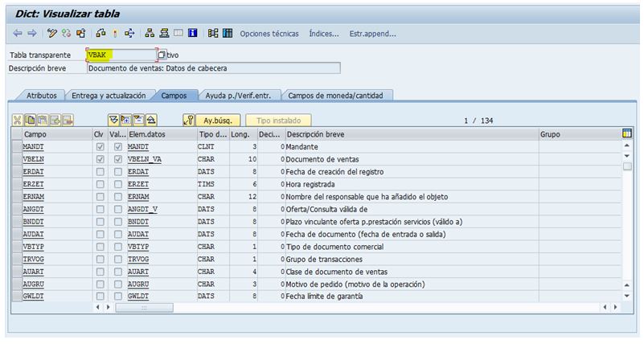Check the Clv checkbox for ERDAT
Screen dimensions: 644x344
click(100, 172)
